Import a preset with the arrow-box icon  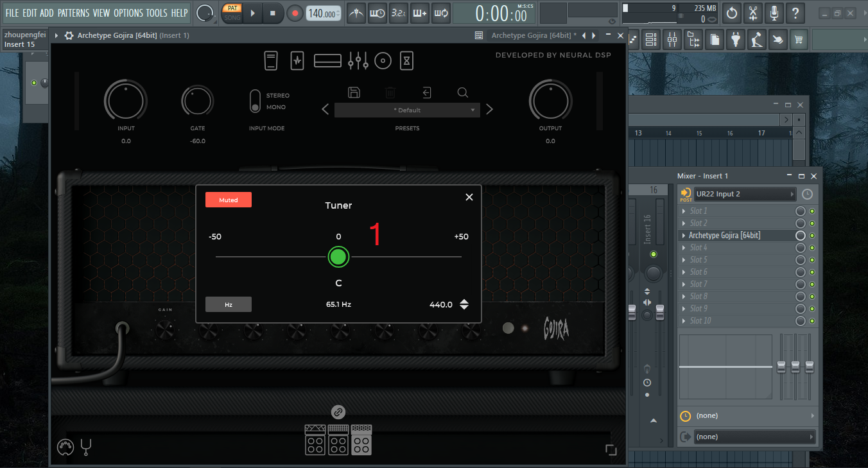[426, 92]
